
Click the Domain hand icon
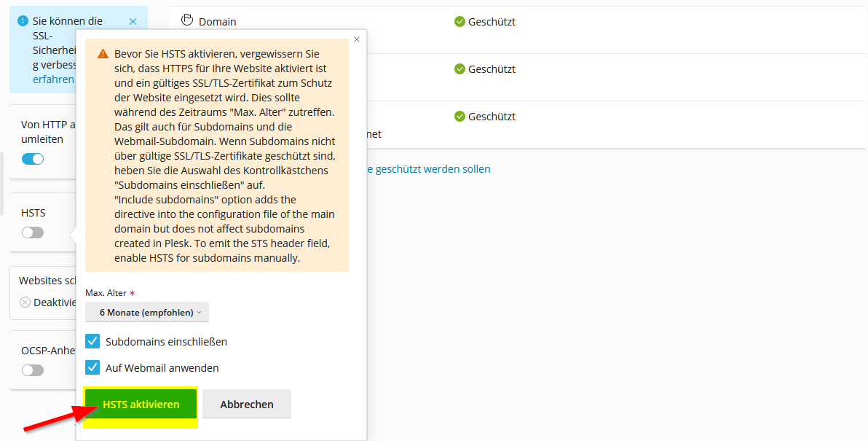[x=188, y=20]
